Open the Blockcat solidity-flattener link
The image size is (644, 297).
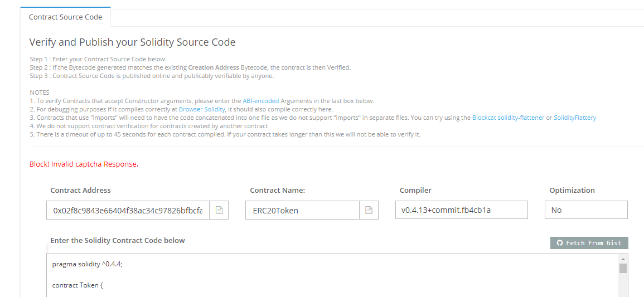click(x=508, y=118)
